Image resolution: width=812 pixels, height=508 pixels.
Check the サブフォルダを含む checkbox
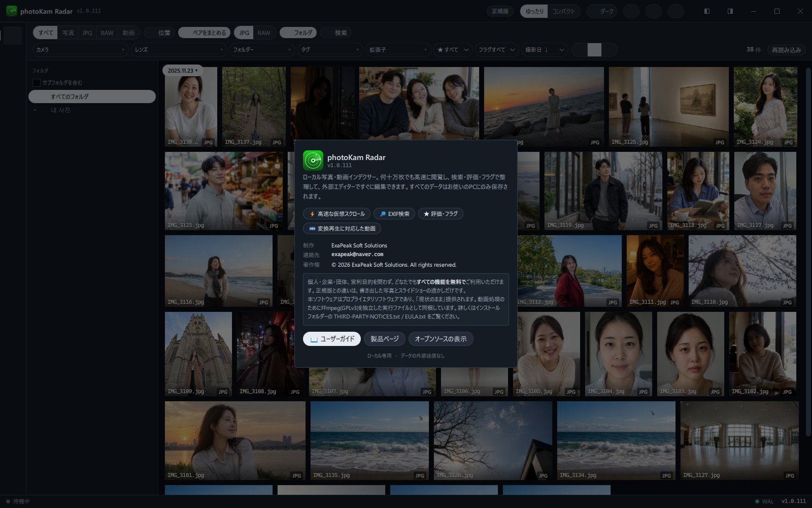click(37, 83)
